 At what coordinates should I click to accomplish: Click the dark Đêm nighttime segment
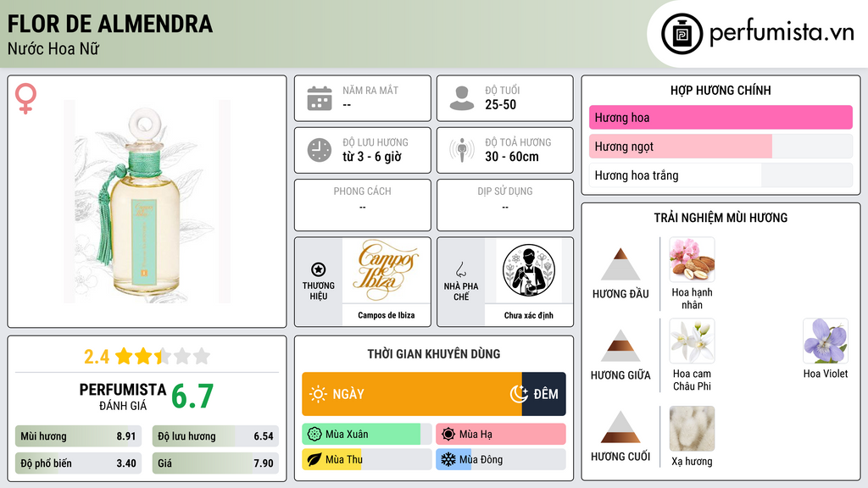[543, 394]
